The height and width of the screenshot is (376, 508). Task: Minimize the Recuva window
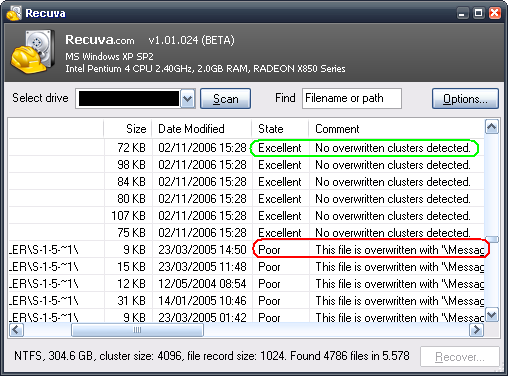(x=462, y=13)
